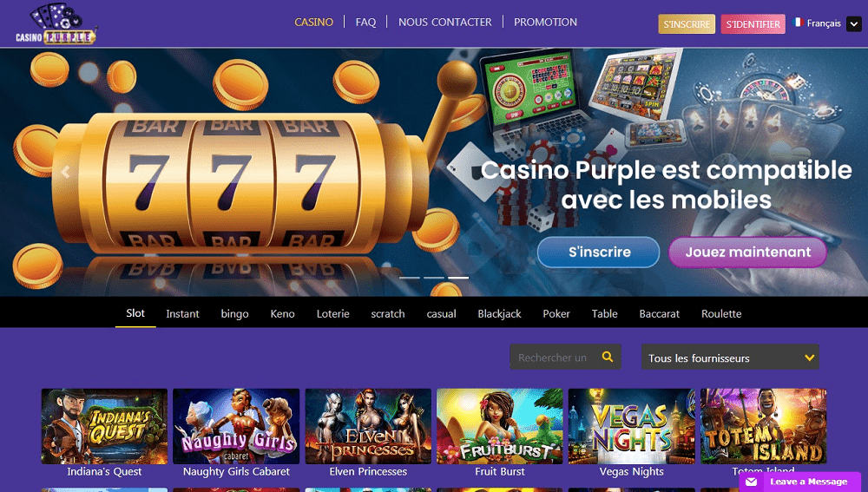
Task: Open the Vegas Nights game thumbnail
Action: [x=631, y=426]
